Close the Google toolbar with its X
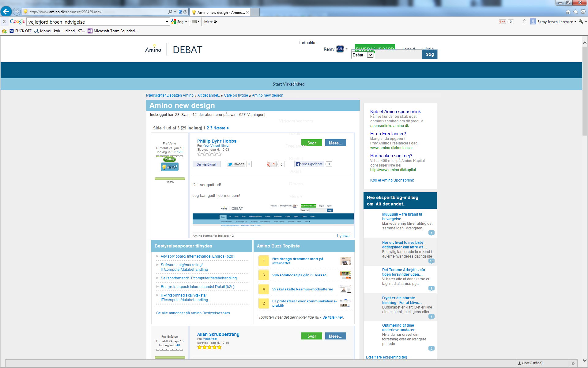 [x=4, y=21]
